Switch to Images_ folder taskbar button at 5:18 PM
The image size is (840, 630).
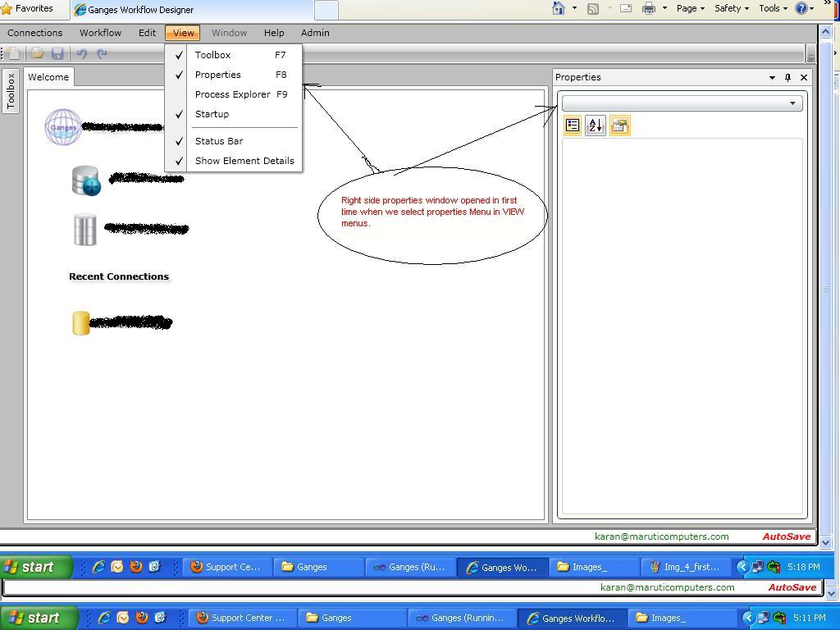point(594,567)
